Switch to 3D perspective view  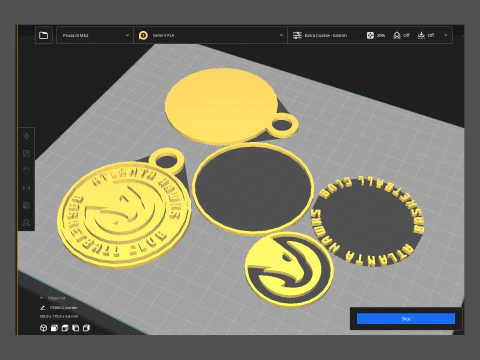point(43,328)
